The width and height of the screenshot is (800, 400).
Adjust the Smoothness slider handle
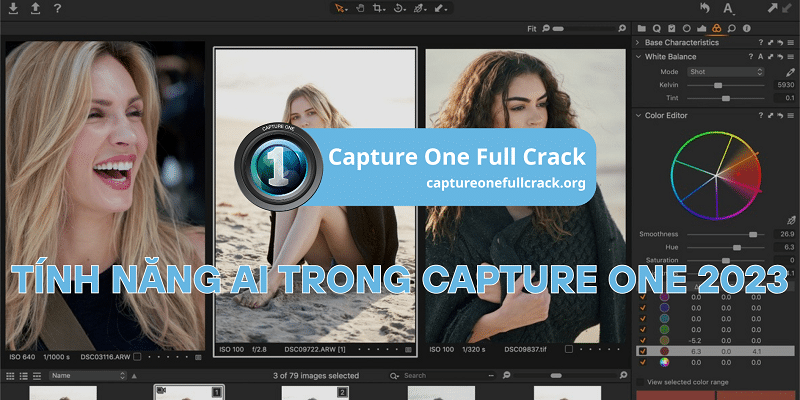(753, 234)
